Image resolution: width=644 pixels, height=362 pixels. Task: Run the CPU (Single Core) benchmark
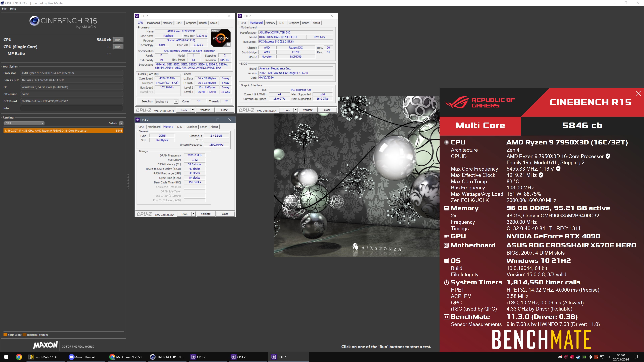pos(118,47)
